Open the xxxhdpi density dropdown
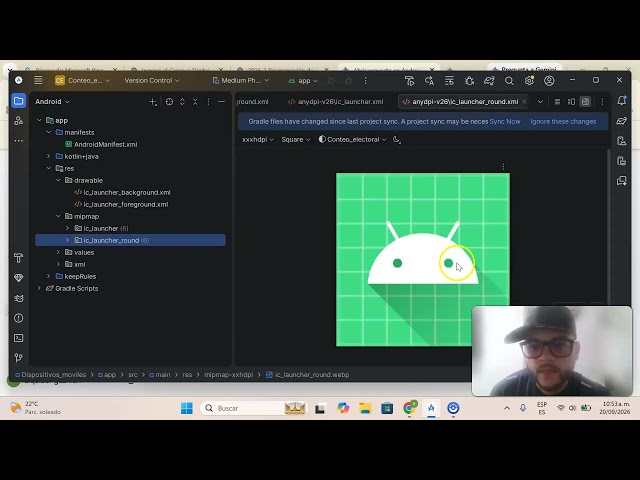The width and height of the screenshot is (640, 480). point(258,140)
